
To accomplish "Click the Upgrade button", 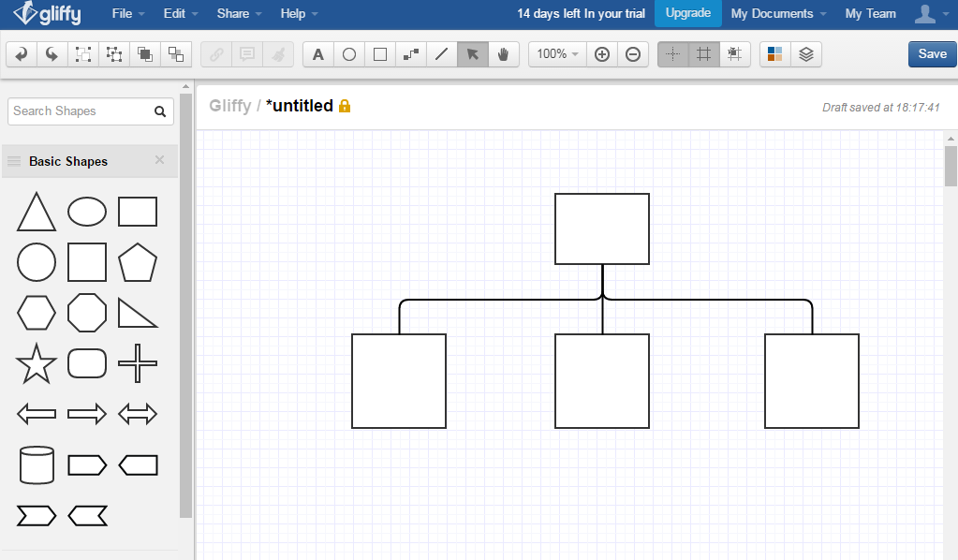I will (x=688, y=13).
